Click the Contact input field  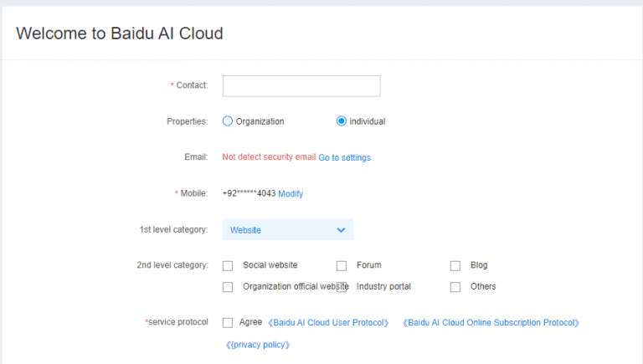pos(301,86)
